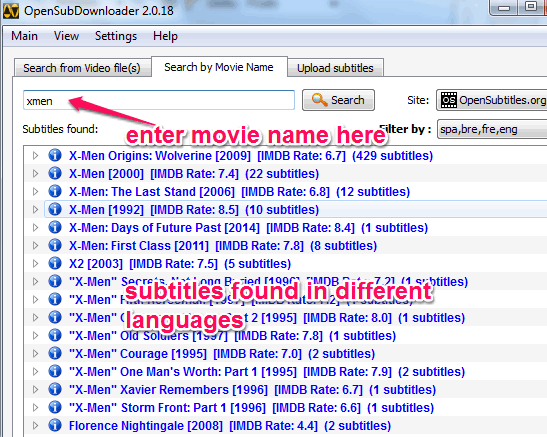Minimize the OpenSubDownloader window
The image size is (547, 437).
point(504,7)
